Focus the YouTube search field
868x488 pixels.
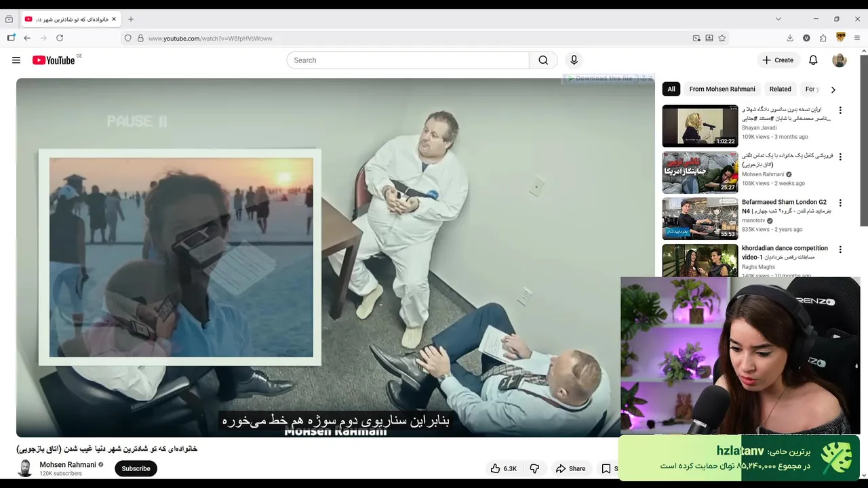pos(408,60)
